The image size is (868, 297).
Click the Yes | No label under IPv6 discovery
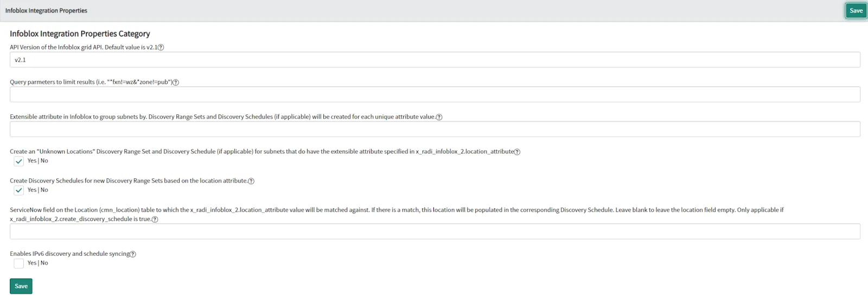click(x=38, y=263)
